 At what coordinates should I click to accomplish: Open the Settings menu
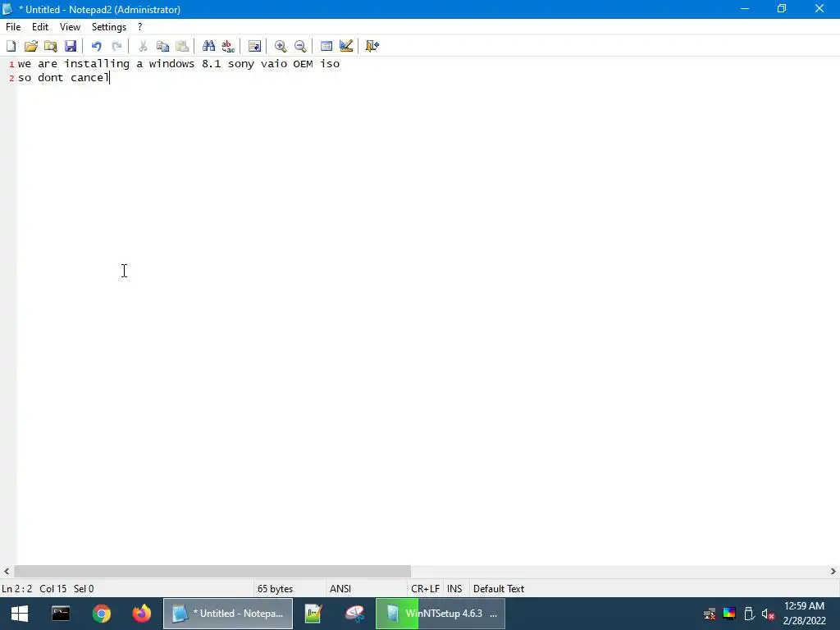[109, 27]
